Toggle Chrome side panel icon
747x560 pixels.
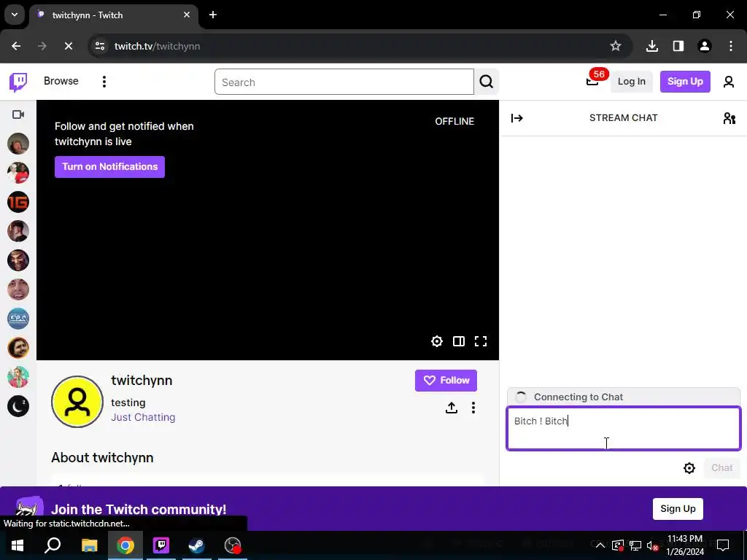pyautogui.click(x=678, y=46)
